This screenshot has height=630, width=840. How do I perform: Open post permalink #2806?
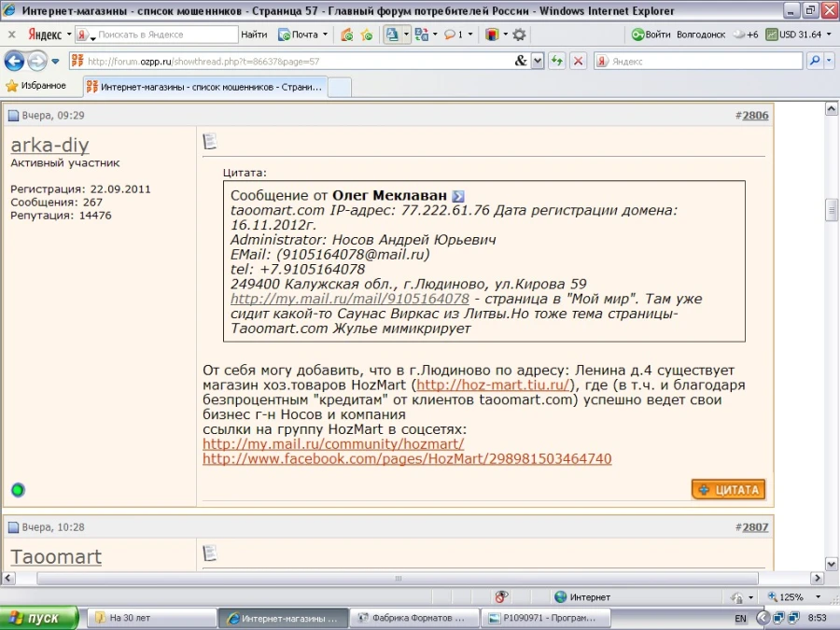coord(755,115)
